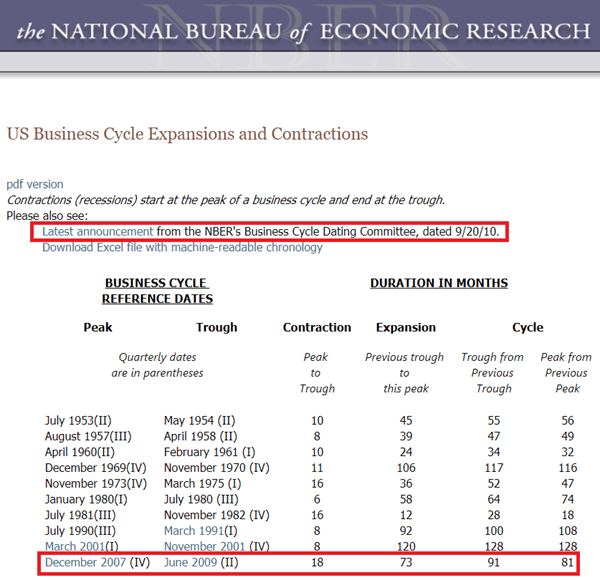This screenshot has width=600, height=580.
Task: Click the Previous trough to this peak subheader
Action: tap(404, 373)
